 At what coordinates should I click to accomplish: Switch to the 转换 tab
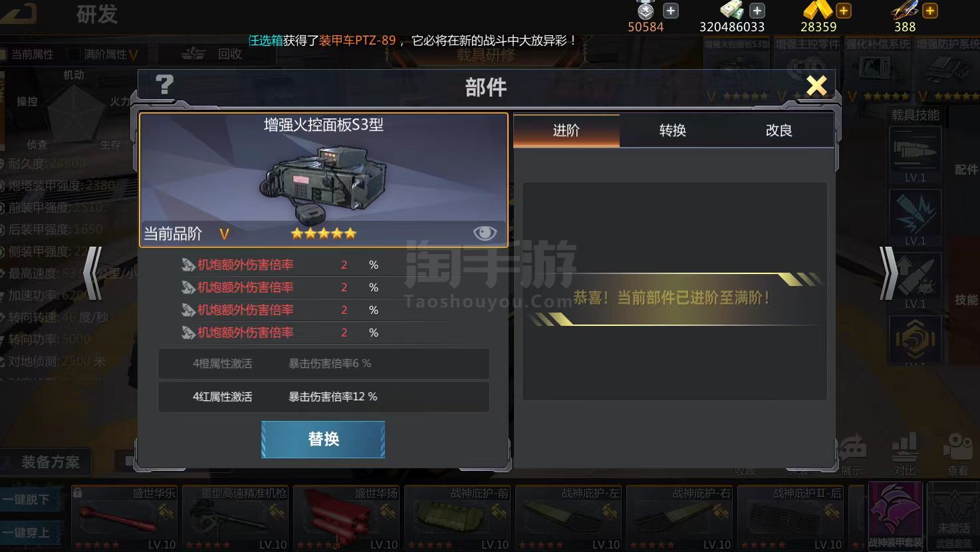point(672,130)
